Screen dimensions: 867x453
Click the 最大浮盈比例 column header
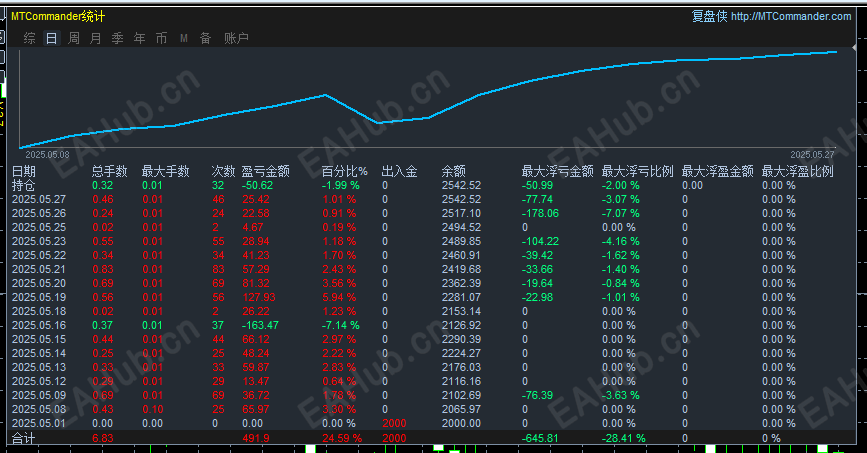pos(798,171)
